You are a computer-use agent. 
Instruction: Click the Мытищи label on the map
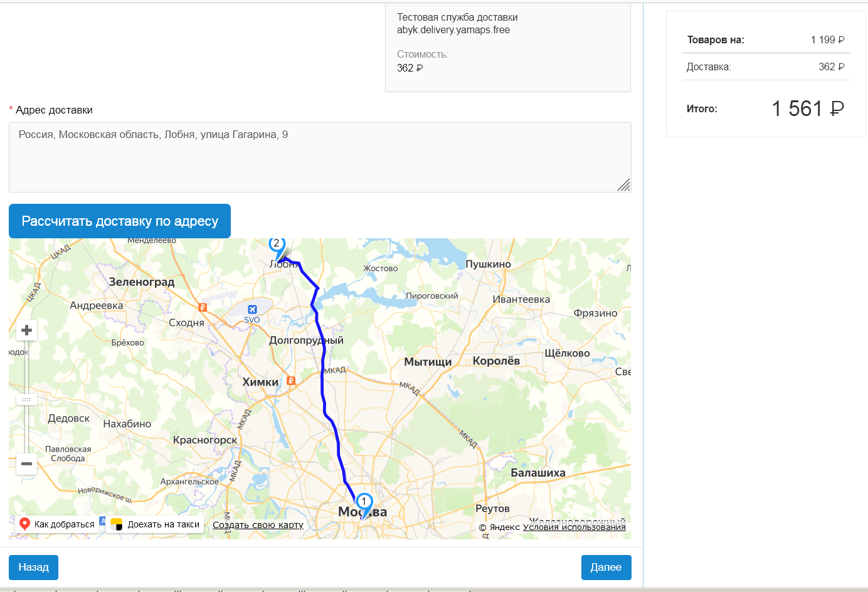coord(428,362)
